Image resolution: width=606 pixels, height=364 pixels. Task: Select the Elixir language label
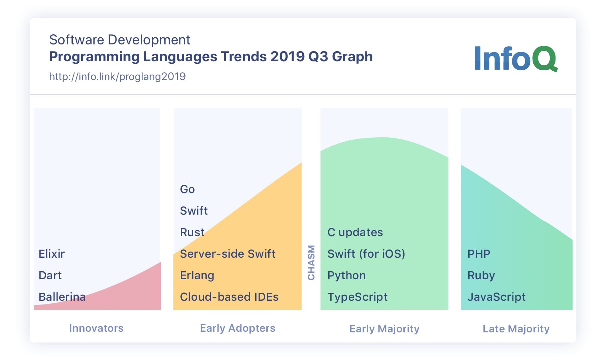(52, 254)
